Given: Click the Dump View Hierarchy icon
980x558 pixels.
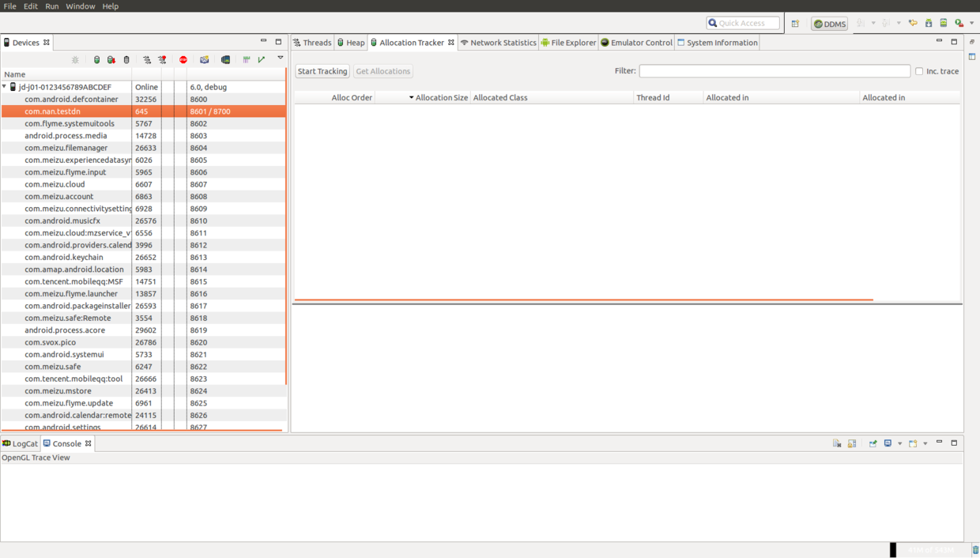Looking at the screenshot, I should tap(225, 60).
